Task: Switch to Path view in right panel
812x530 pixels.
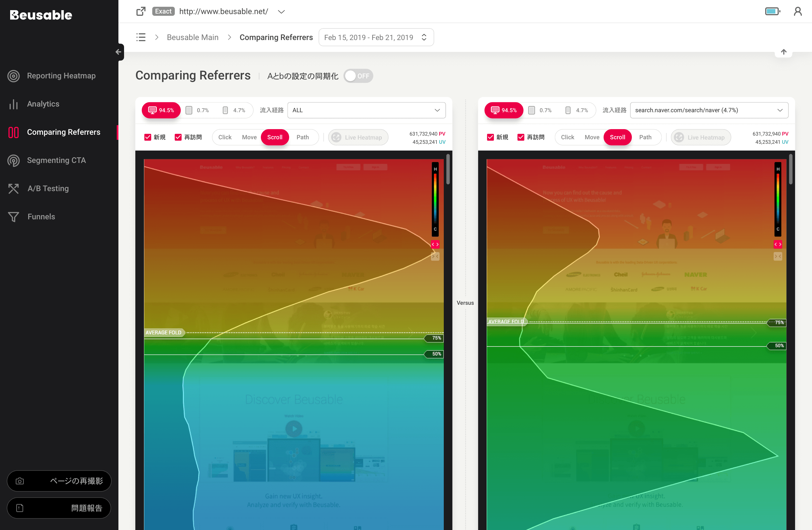Action: (x=645, y=137)
